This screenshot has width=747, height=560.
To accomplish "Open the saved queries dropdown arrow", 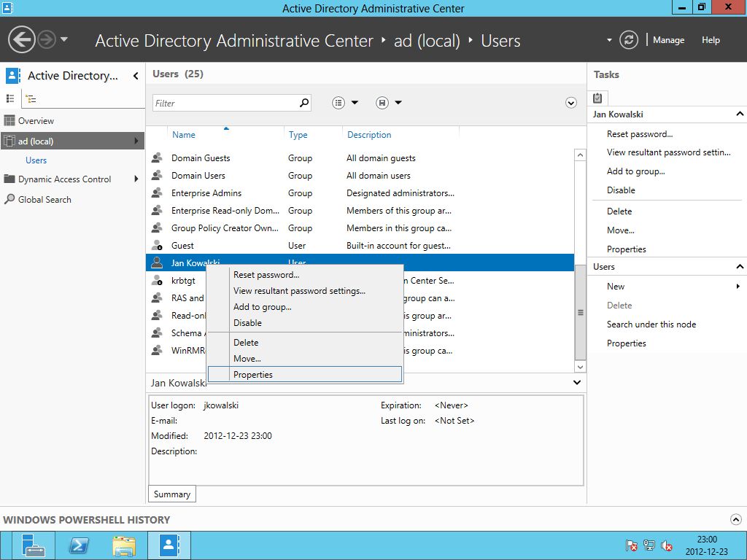I will click(x=398, y=102).
